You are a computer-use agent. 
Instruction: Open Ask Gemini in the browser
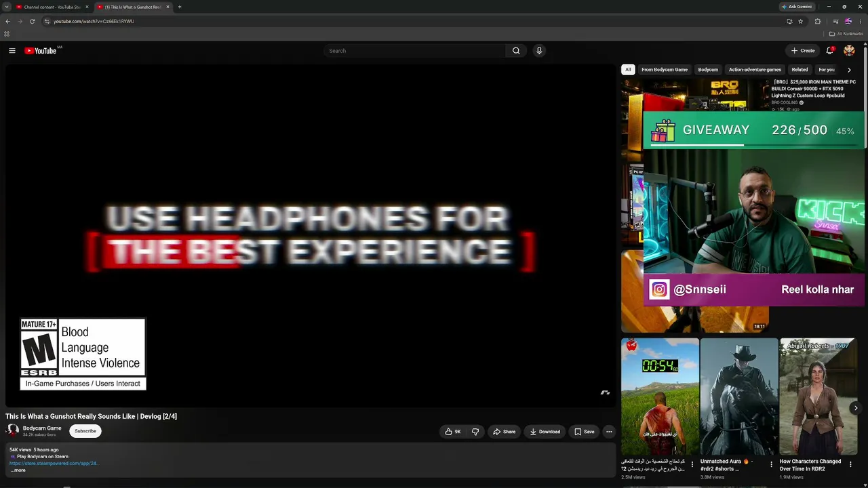click(797, 7)
